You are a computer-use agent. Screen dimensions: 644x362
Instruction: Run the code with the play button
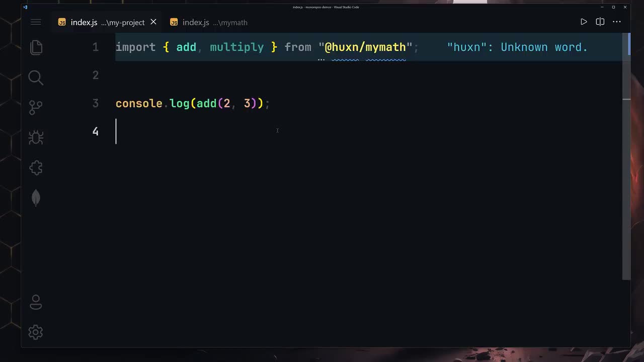pos(584,22)
